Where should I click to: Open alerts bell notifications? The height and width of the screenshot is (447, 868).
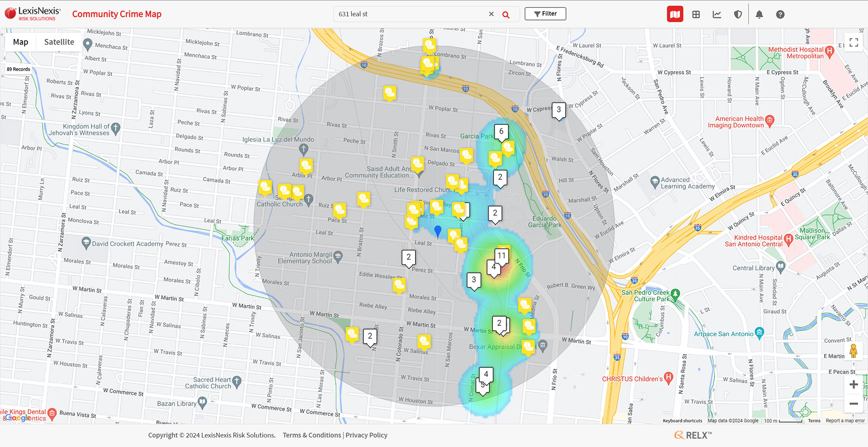(x=759, y=14)
